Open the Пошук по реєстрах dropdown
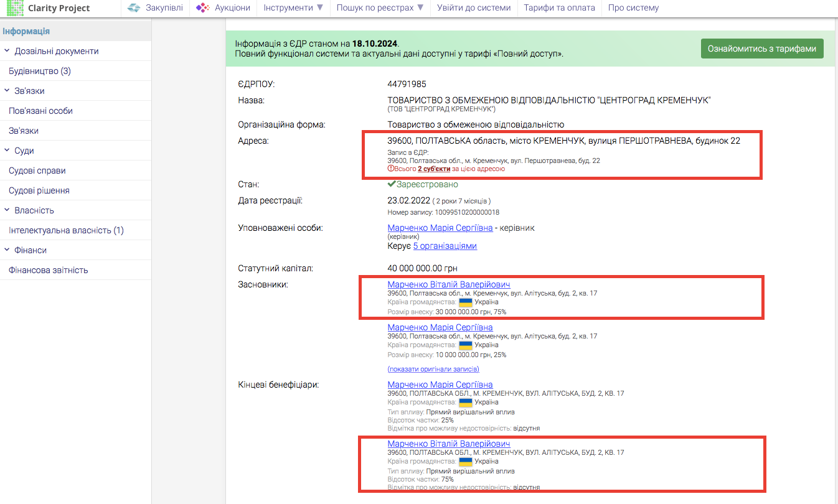The width and height of the screenshot is (838, 504). click(x=380, y=8)
